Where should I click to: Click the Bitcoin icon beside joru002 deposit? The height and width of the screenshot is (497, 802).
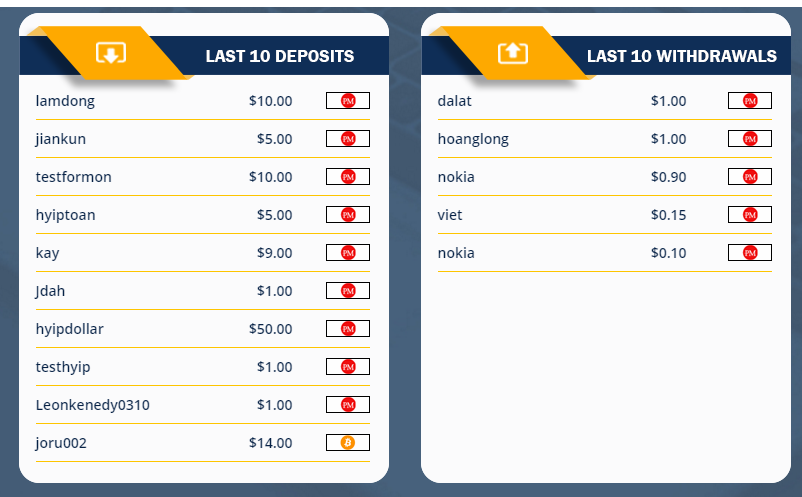coord(348,443)
